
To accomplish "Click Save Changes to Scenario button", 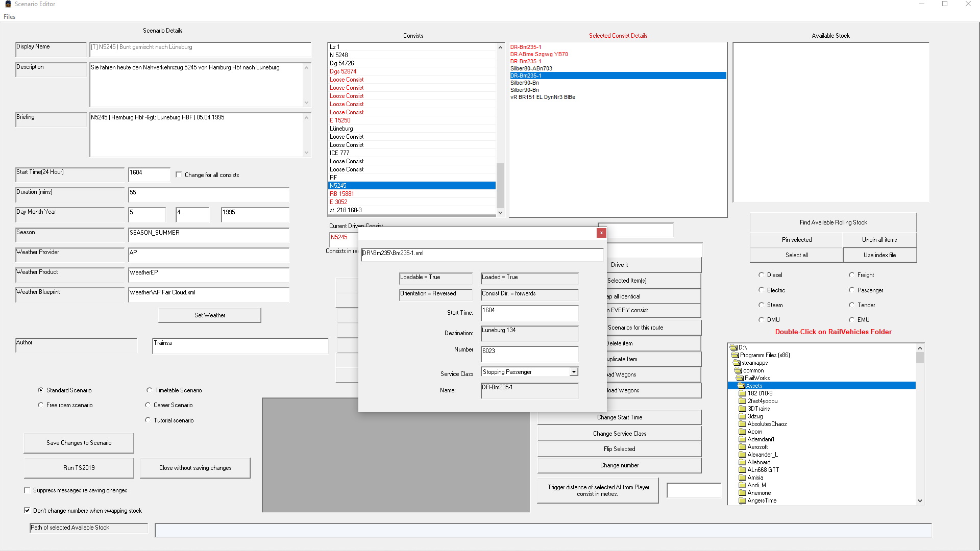I will 79,443.
